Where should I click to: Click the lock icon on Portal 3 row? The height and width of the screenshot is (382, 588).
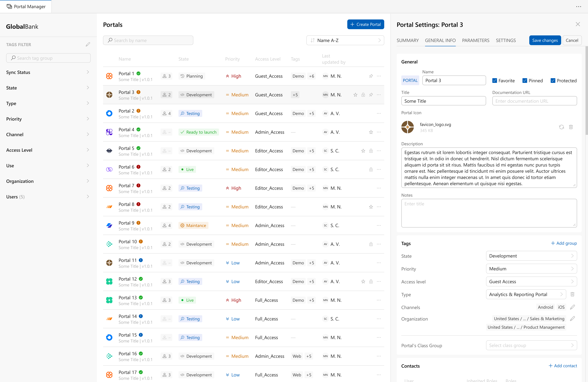[363, 95]
